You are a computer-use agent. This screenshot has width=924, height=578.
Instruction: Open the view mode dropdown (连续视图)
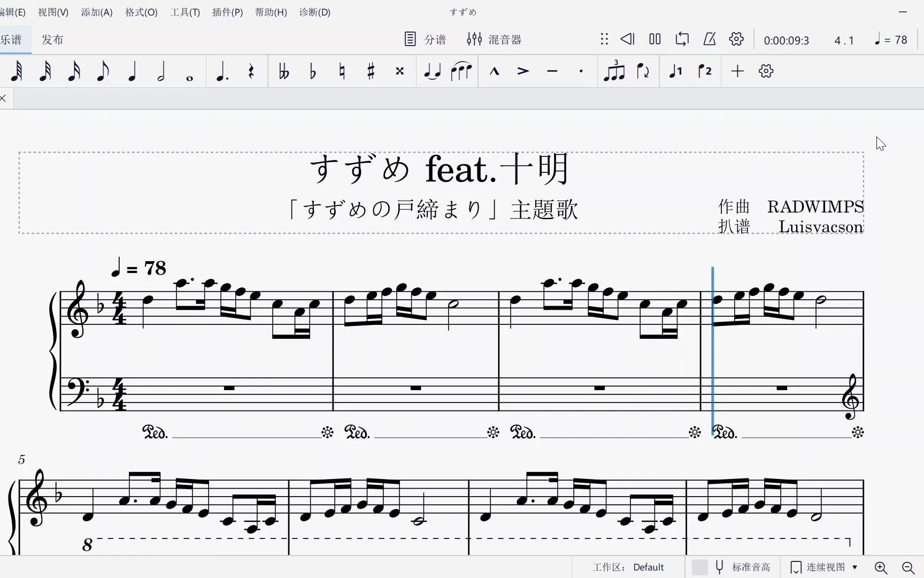(824, 567)
